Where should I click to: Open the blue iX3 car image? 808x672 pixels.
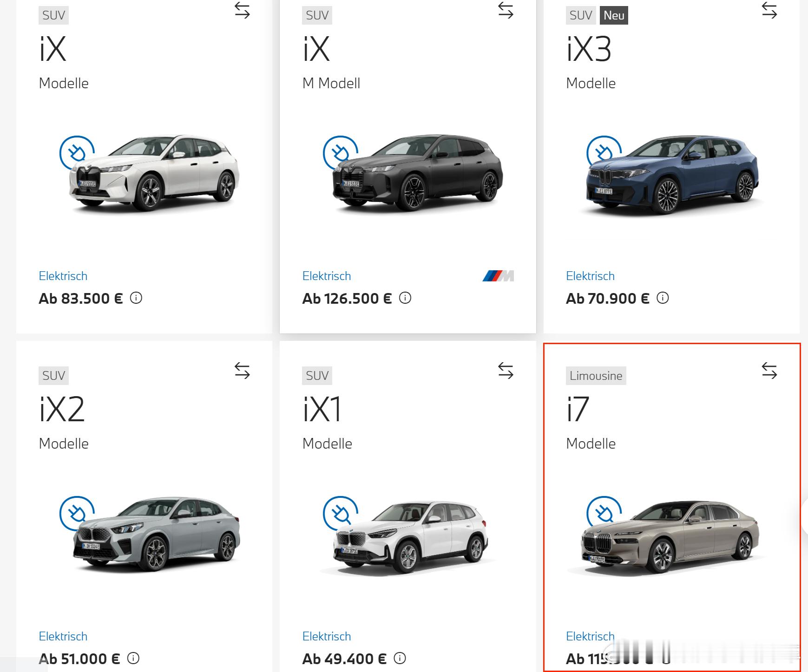[671, 175]
